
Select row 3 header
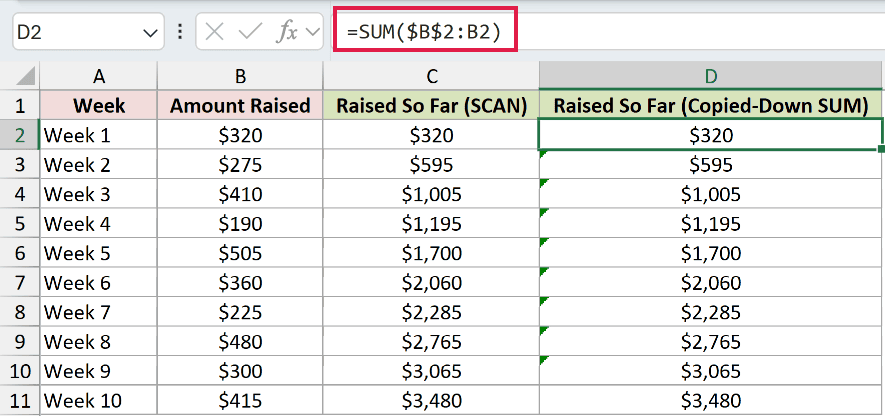pyautogui.click(x=20, y=164)
